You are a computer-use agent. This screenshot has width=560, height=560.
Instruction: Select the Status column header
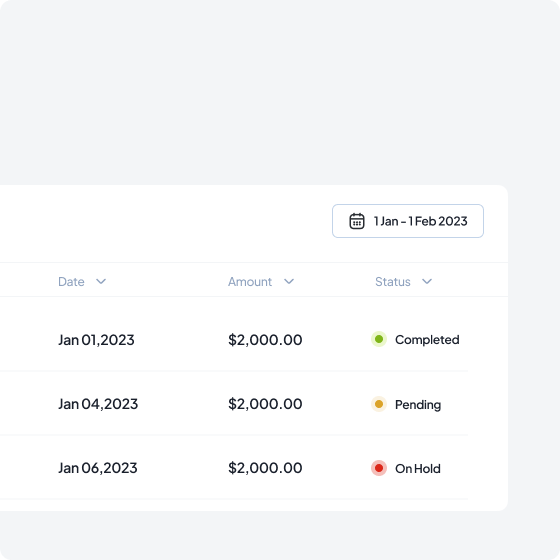click(x=392, y=282)
